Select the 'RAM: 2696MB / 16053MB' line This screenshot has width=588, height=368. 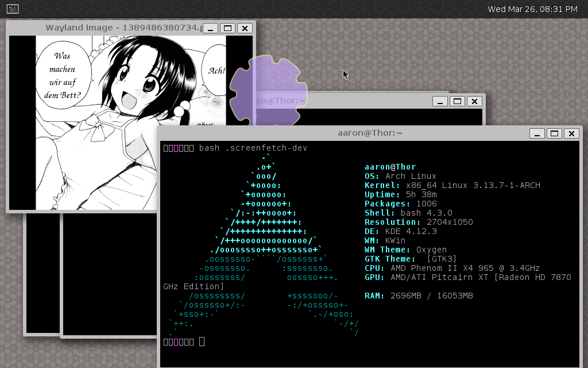(419, 296)
